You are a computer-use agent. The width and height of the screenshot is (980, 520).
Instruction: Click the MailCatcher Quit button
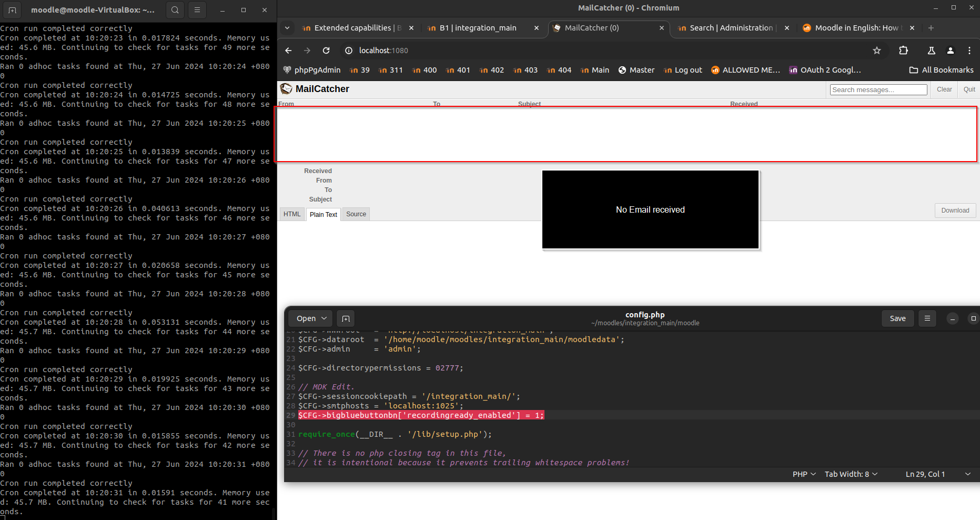pos(969,89)
